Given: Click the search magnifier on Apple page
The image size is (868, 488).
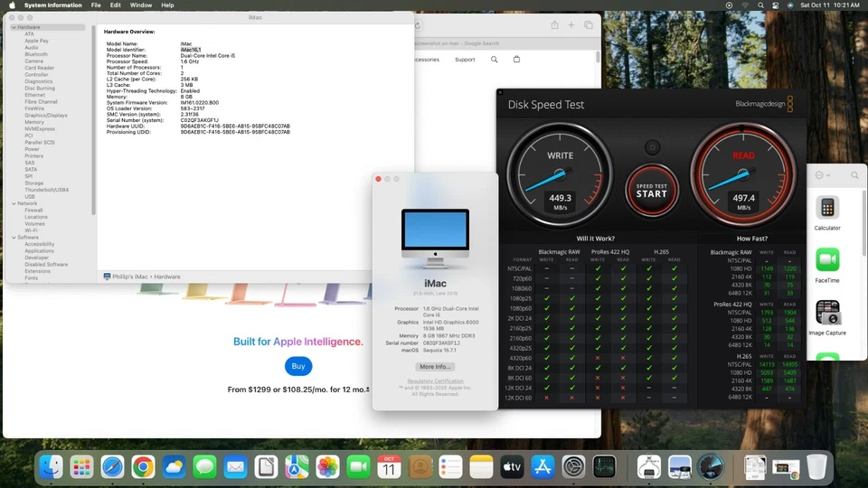Looking at the screenshot, I should pos(495,60).
